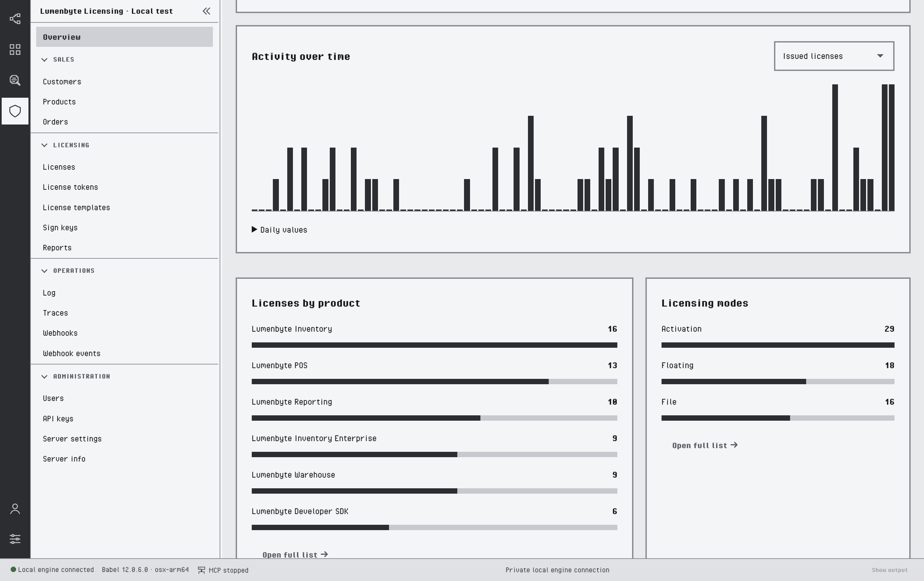The height and width of the screenshot is (581, 924).
Task: Open the user account icon
Action: (15, 509)
